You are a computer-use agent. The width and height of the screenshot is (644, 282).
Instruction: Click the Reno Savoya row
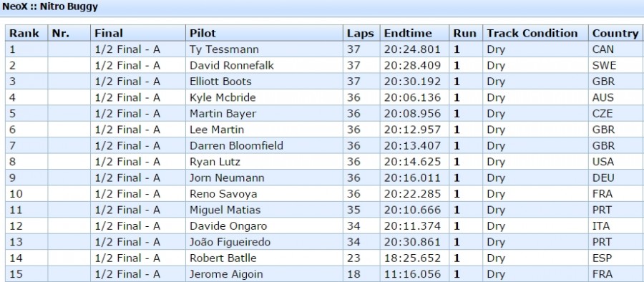(324, 194)
